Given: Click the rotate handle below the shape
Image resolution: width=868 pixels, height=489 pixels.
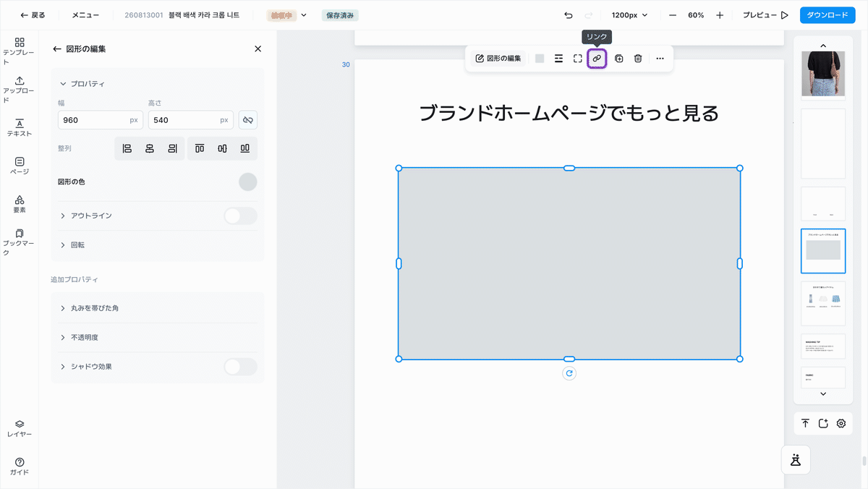Looking at the screenshot, I should [x=569, y=373].
